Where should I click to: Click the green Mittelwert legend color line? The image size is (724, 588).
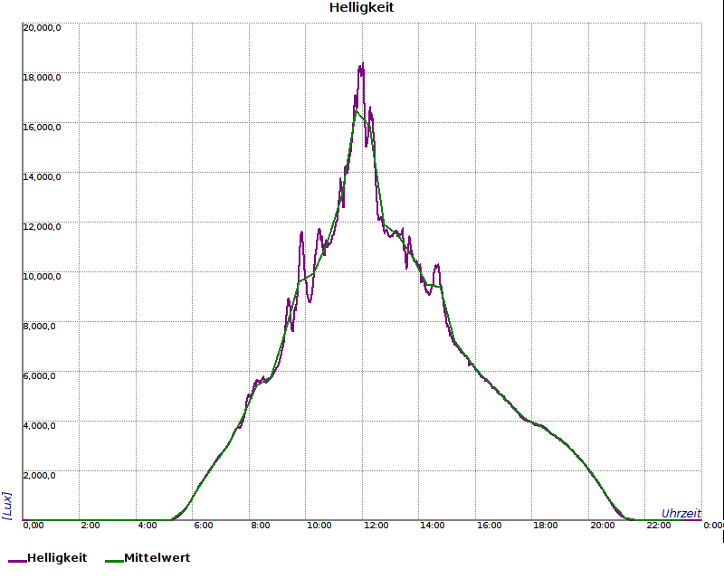pos(113,561)
